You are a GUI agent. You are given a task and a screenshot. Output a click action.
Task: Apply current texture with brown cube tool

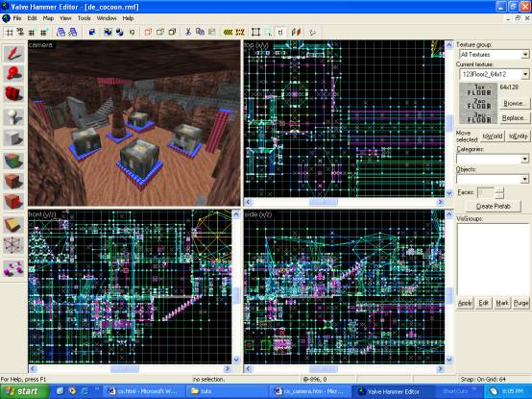[x=13, y=182]
